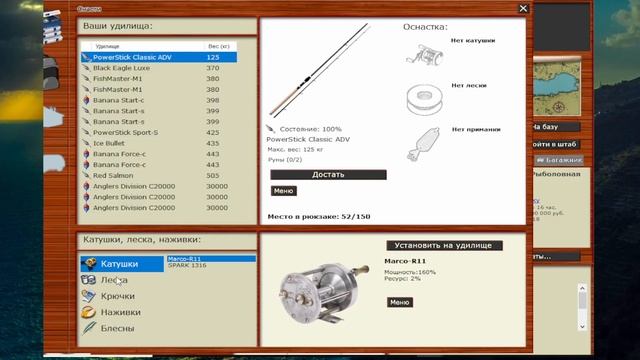The image size is (640, 360).
Task: Click the right panel scrollbar thumb
Action: point(582,301)
